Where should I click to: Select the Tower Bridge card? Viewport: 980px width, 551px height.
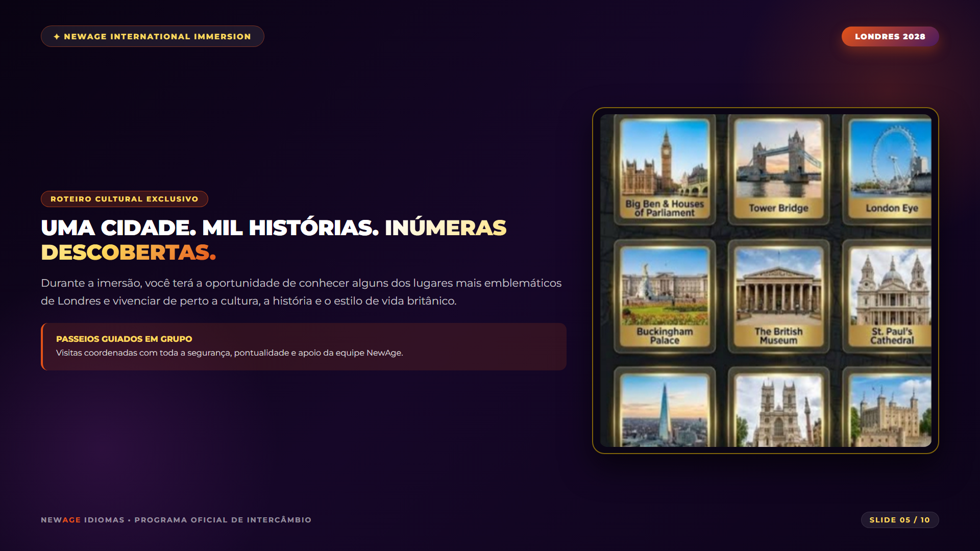pos(778,170)
